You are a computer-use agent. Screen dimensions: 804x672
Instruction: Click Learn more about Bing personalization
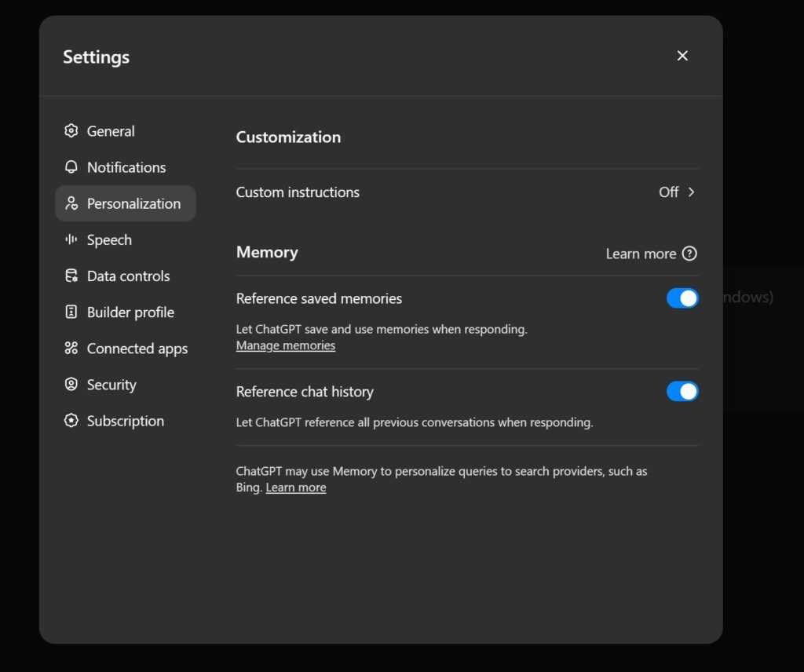click(x=295, y=487)
